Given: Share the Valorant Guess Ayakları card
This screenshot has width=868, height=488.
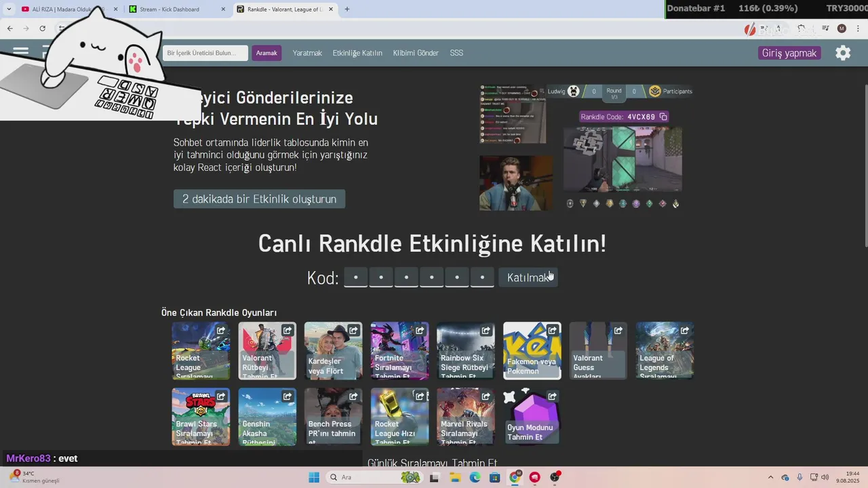Looking at the screenshot, I should point(618,331).
